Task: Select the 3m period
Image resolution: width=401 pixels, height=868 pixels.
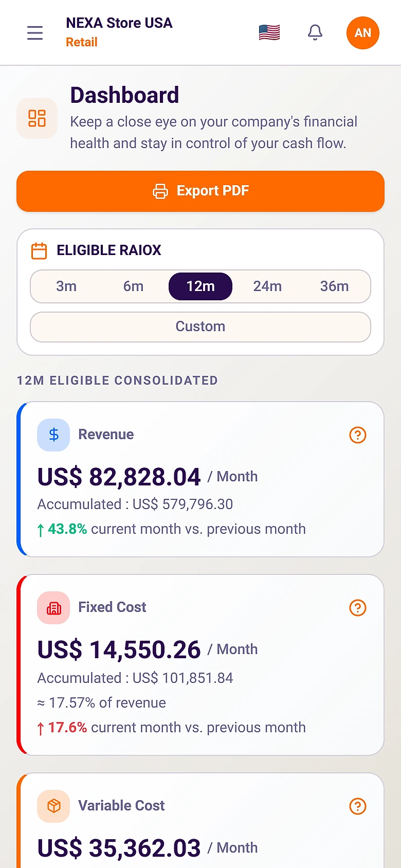Action: point(66,286)
